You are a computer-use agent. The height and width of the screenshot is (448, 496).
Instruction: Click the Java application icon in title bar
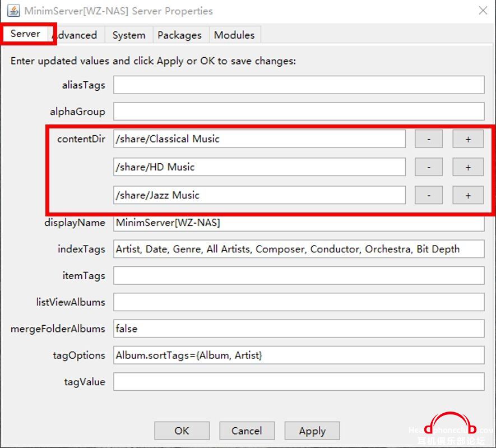[13, 11]
